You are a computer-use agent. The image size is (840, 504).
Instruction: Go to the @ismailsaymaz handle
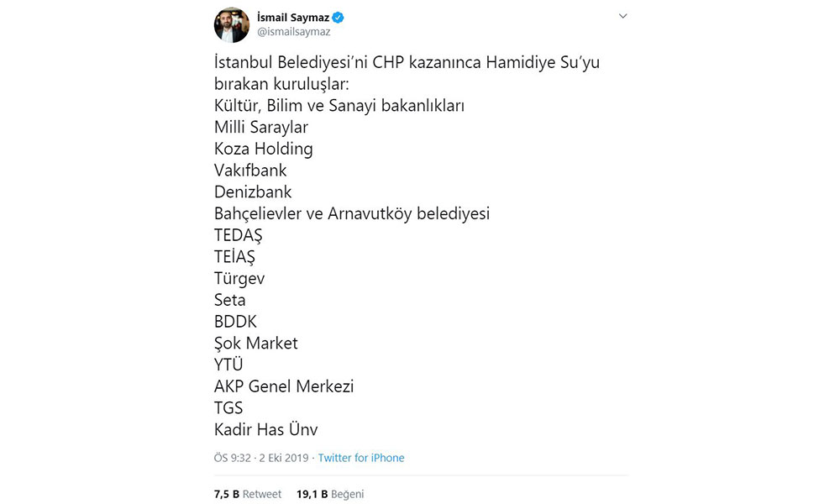293,32
